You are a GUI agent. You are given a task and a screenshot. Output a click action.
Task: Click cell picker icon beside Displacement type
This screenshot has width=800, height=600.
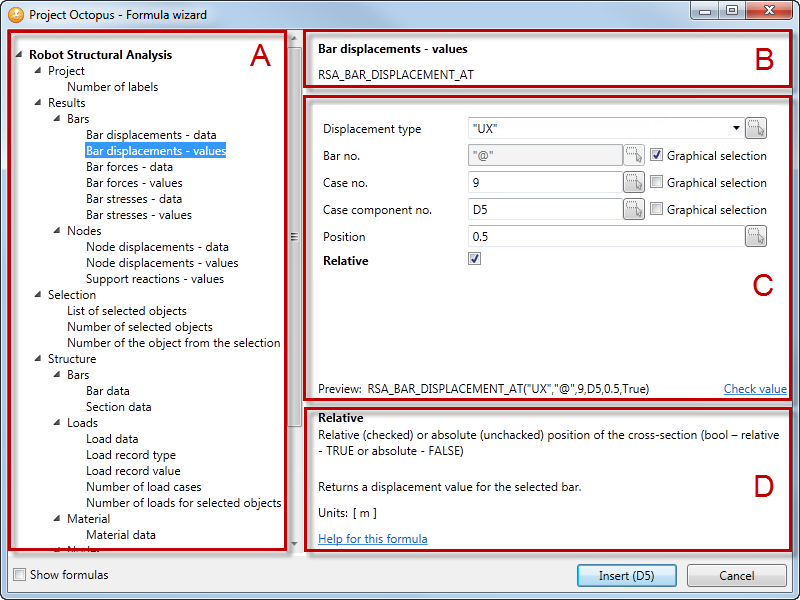click(x=756, y=128)
